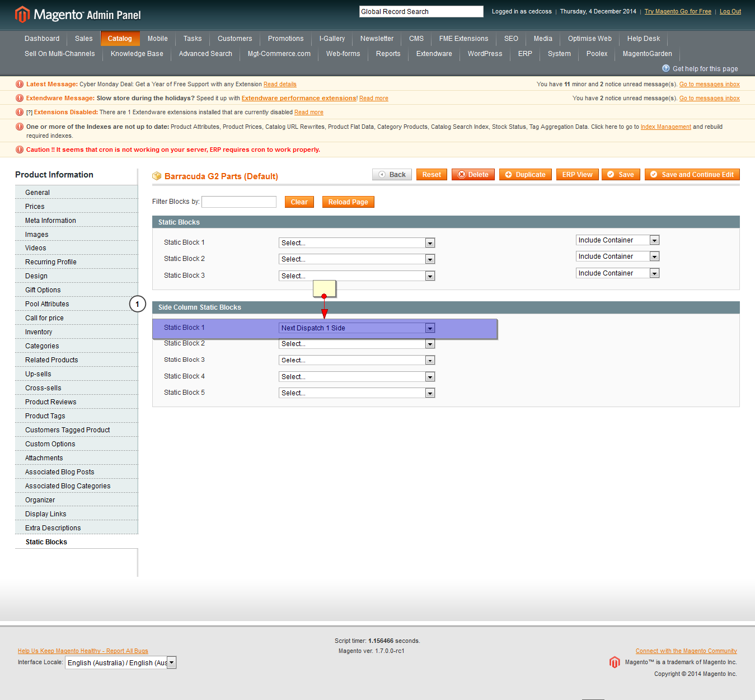755x700 pixels.
Task: Click the yellow sticky note annotation
Action: [x=324, y=288]
